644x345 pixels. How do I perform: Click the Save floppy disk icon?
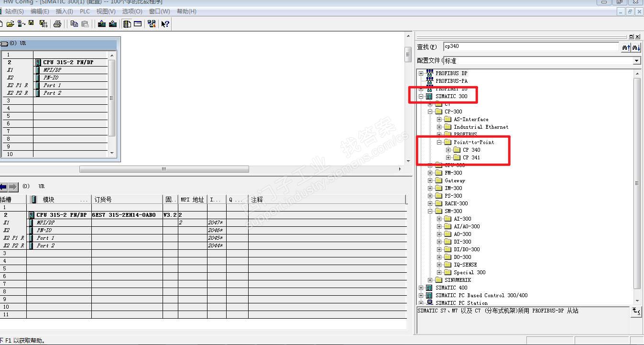pos(31,23)
